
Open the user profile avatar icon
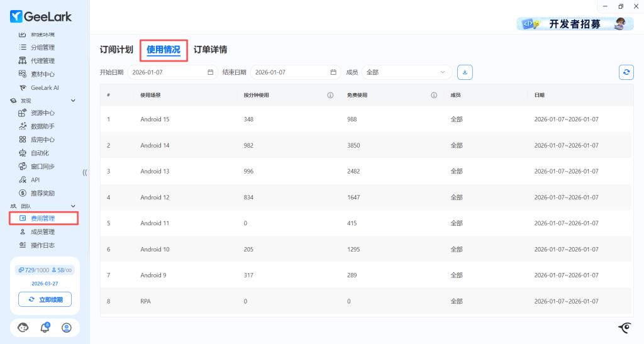pos(67,328)
